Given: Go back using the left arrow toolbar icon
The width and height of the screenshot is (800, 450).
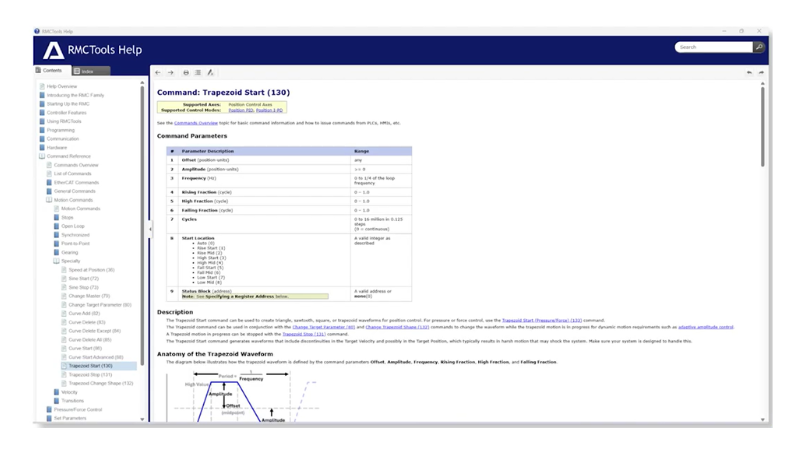Looking at the screenshot, I should (x=158, y=72).
